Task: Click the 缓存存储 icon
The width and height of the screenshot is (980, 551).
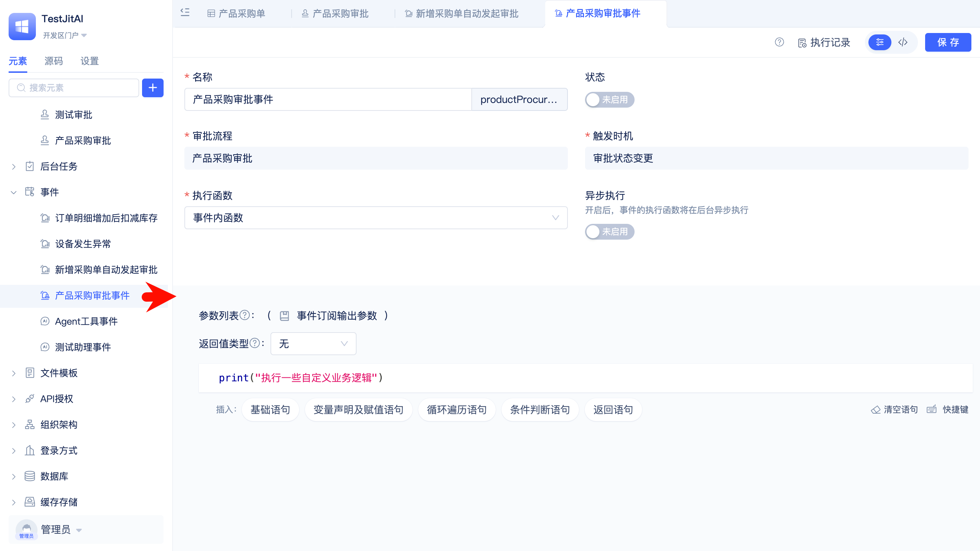Action: 30,502
